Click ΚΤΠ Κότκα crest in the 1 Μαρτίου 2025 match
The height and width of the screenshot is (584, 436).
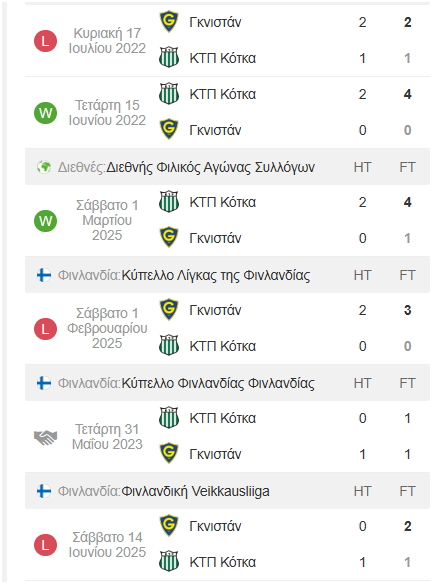tap(169, 202)
